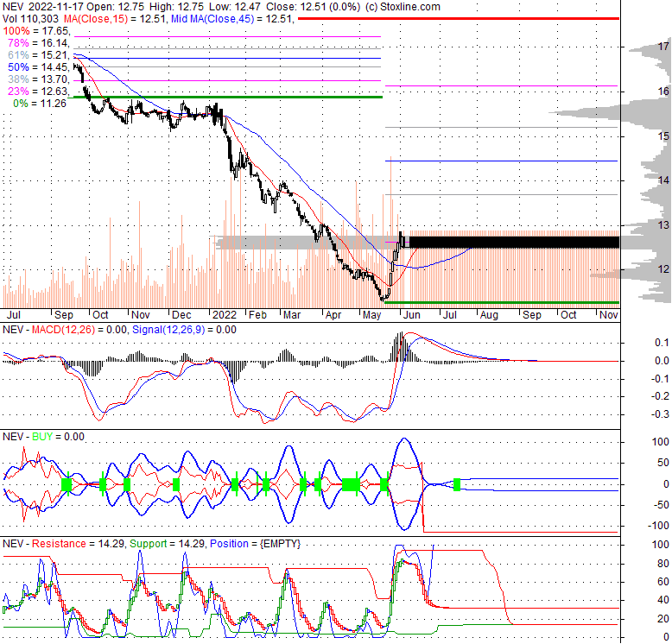Click the 'Low: 12.47' header value
This screenshot has height=644, width=672.
click(235, 7)
